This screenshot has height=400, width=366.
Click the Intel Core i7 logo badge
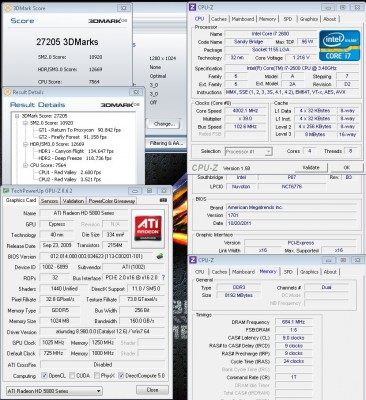pos(339,46)
